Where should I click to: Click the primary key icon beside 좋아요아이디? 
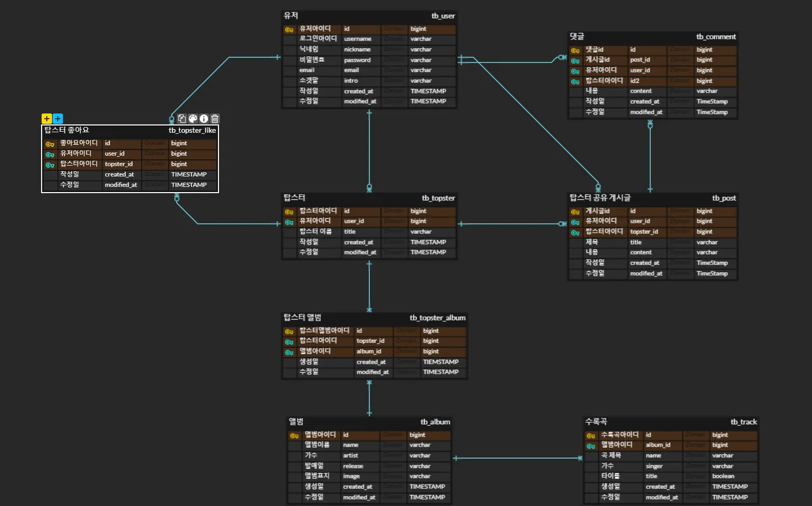[x=50, y=144]
